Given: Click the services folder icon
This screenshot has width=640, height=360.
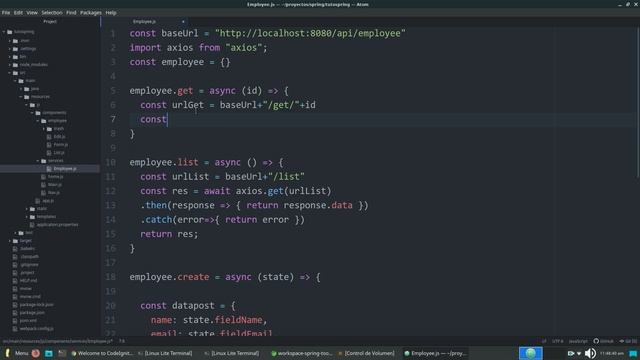Looking at the screenshot, I should coord(44,161).
